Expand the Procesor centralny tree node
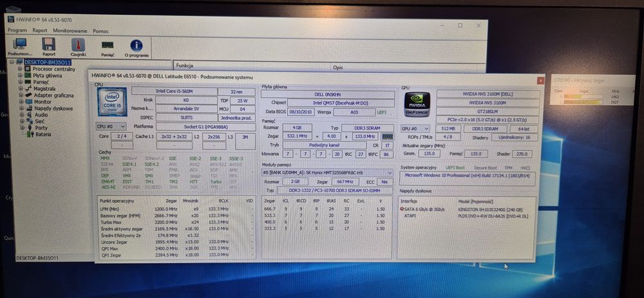The image size is (644, 298). 20,69
